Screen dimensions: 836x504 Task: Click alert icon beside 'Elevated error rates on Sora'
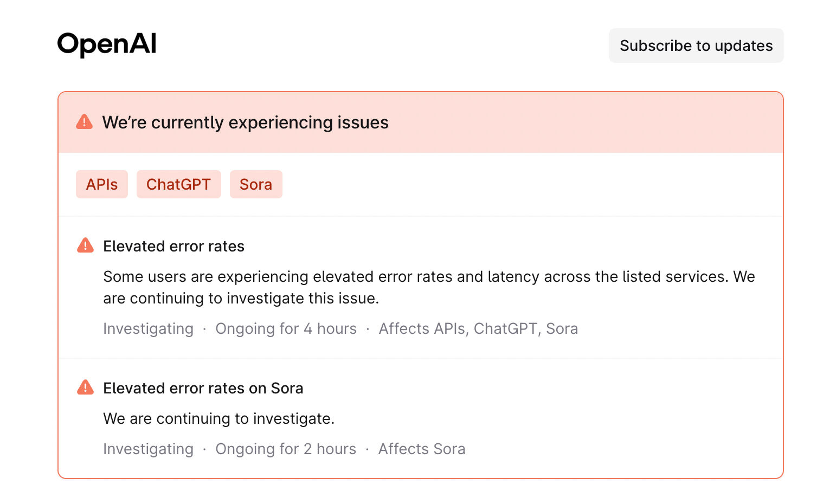click(85, 387)
